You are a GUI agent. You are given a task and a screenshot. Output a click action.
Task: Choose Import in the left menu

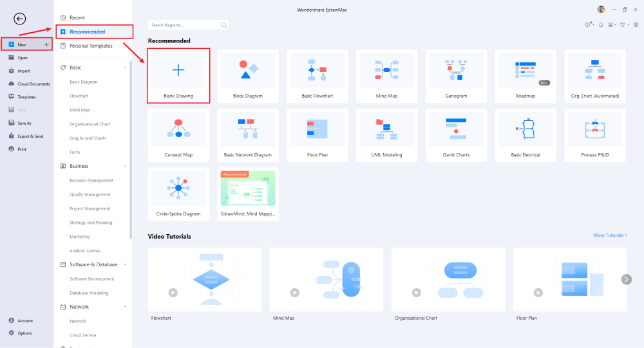click(23, 71)
